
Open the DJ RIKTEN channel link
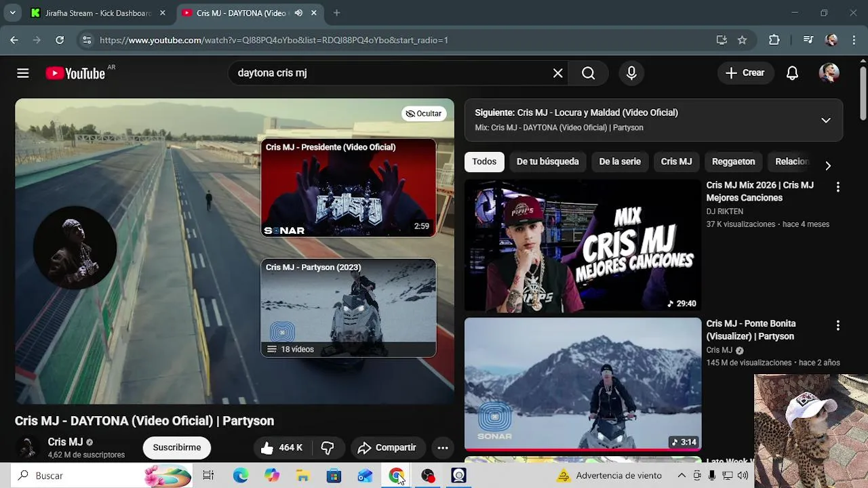coord(724,211)
